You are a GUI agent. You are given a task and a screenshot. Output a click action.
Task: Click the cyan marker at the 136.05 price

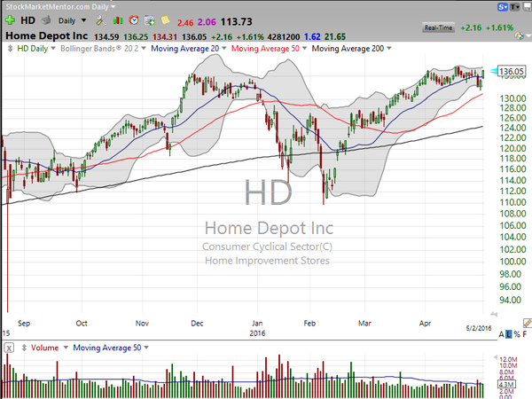click(493, 71)
